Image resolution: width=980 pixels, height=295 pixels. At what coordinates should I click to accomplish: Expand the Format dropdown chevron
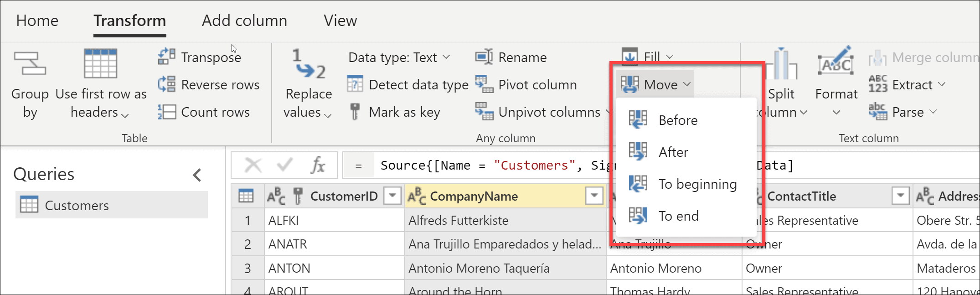[836, 112]
